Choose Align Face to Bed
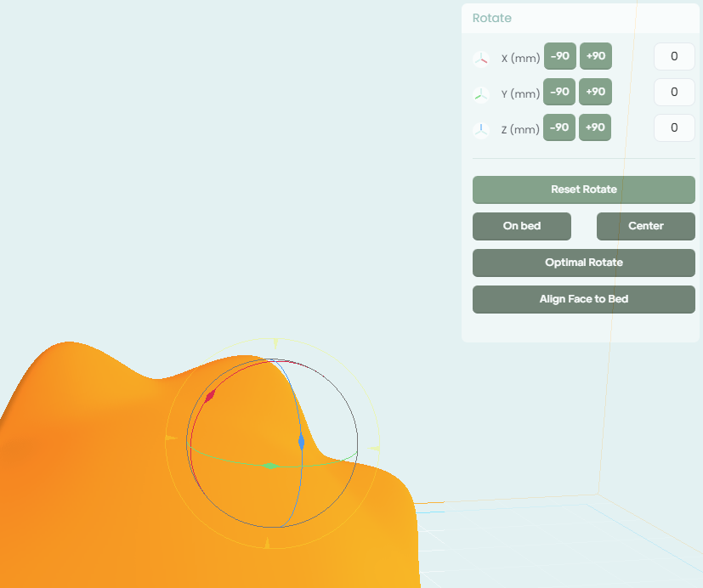The image size is (703, 588). pos(584,299)
